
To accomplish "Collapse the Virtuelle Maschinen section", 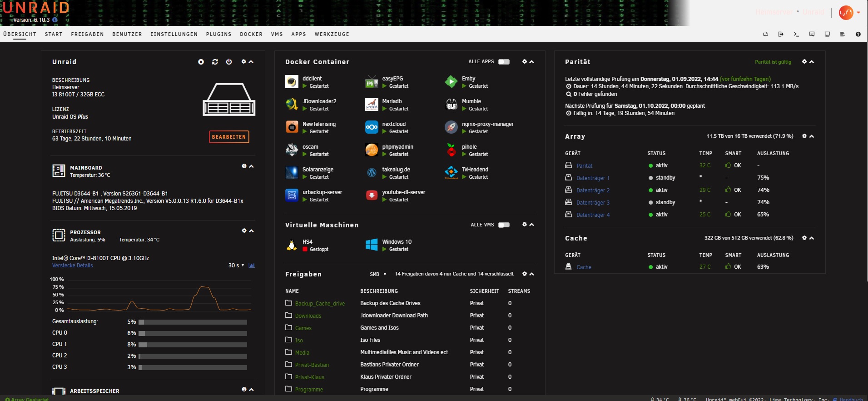I will [532, 225].
